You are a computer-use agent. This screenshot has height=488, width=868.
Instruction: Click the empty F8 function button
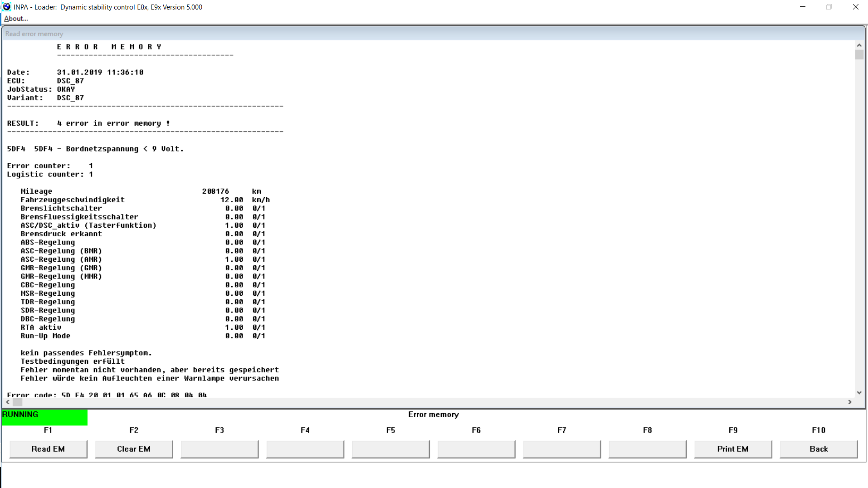pos(647,449)
